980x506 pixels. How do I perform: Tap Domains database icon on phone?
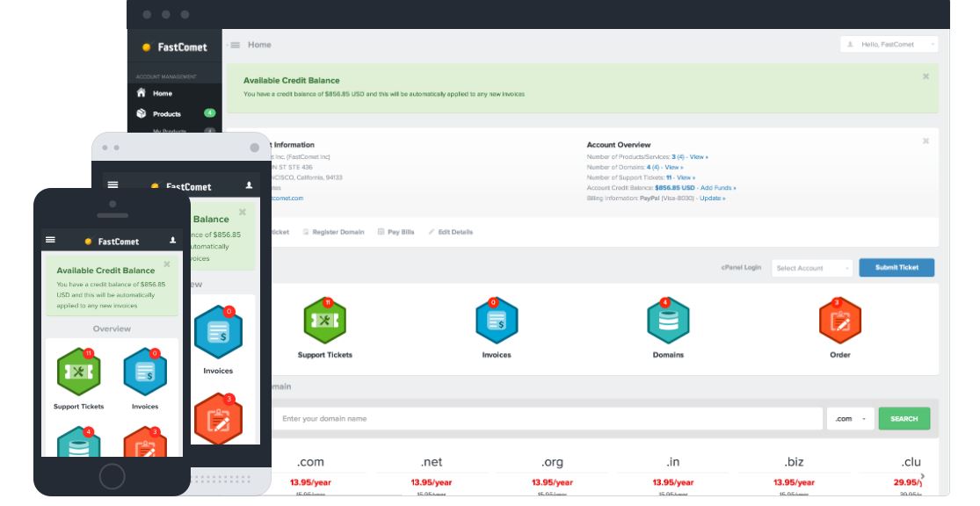[x=79, y=442]
